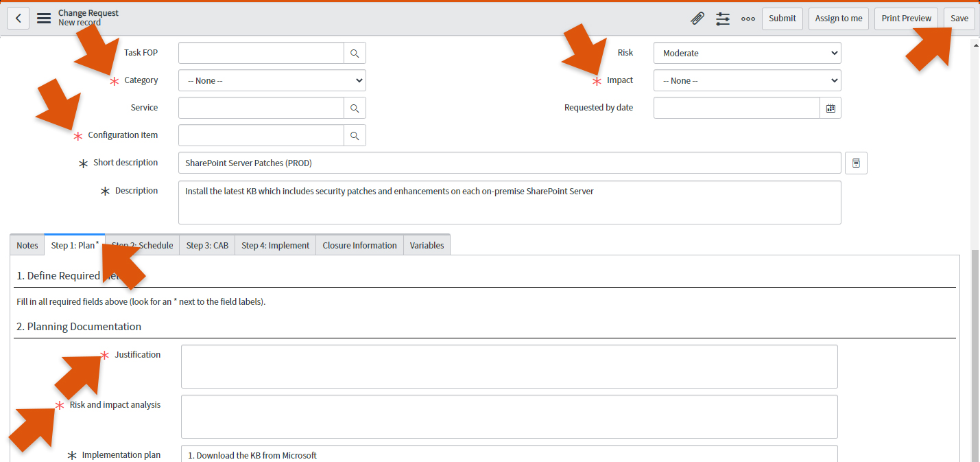Screen dimensions: 980x462
Task: Expand the Category dropdown
Action: [x=272, y=80]
